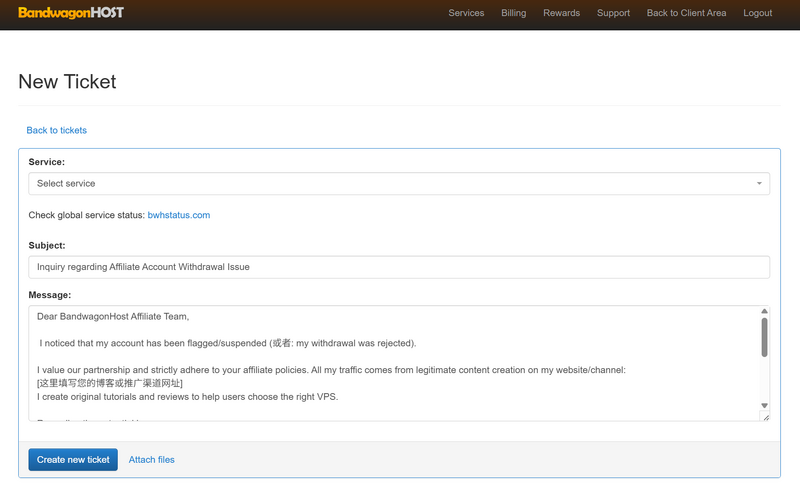Click the message box resize handle
The height and width of the screenshot is (486, 800).
766,417
